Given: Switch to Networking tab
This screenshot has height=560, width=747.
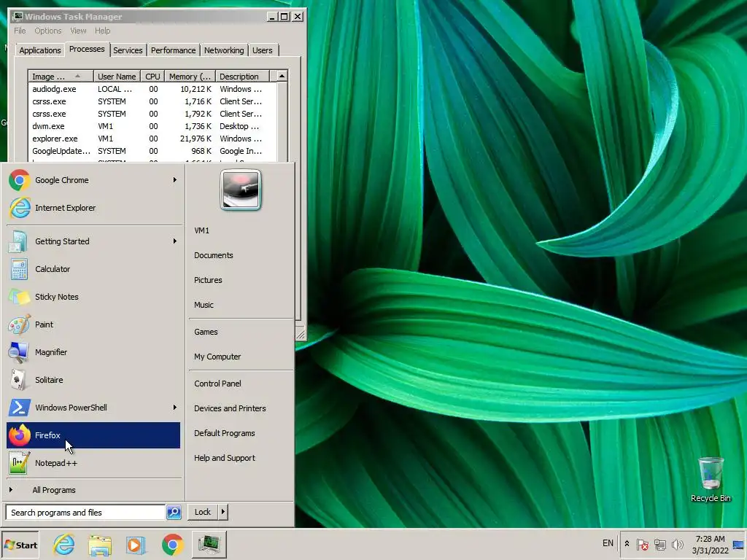Looking at the screenshot, I should tap(224, 50).
